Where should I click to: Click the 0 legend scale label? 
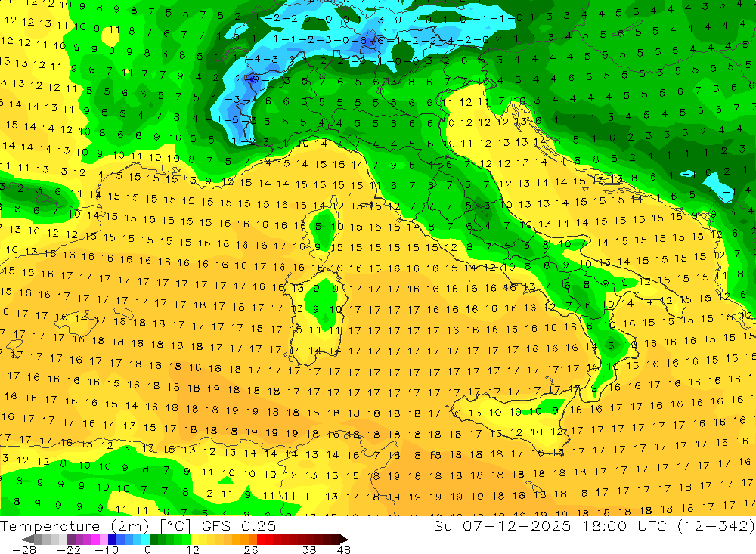(147, 549)
